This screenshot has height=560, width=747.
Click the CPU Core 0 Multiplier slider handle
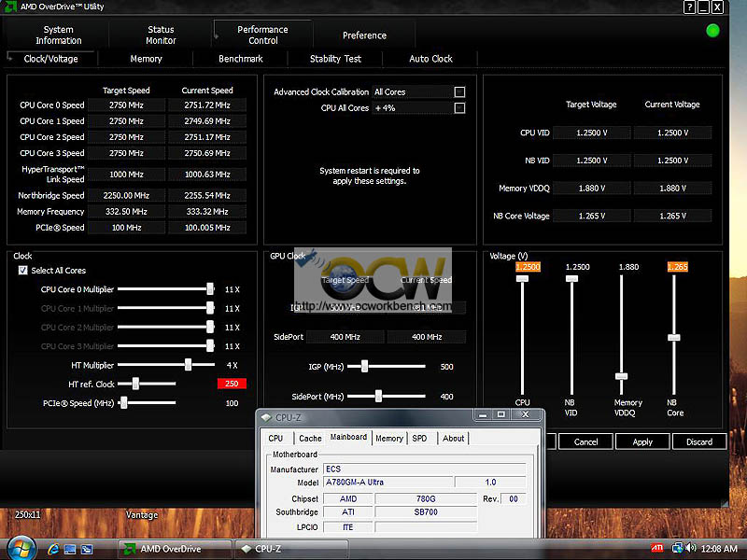click(210, 288)
